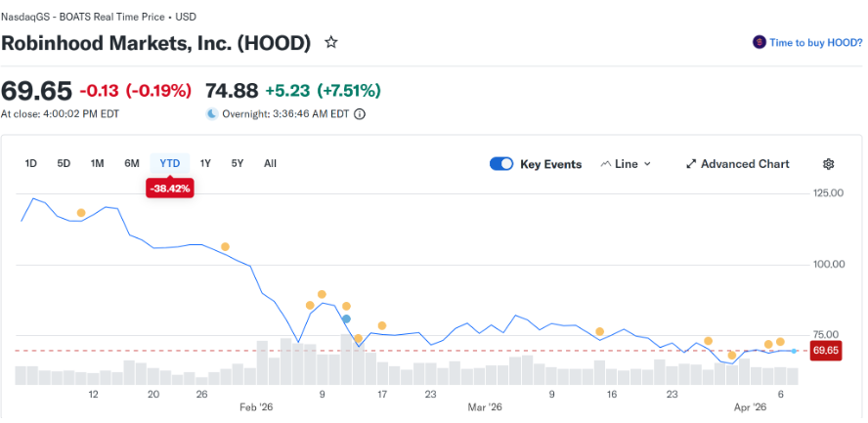Select the 5D time range
This screenshot has width=868, height=423.
click(64, 163)
